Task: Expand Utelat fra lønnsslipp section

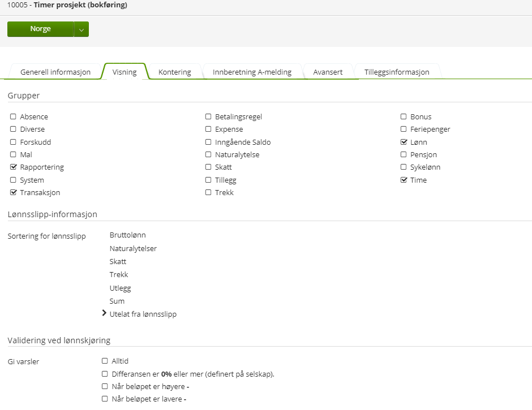Action: click(x=104, y=313)
